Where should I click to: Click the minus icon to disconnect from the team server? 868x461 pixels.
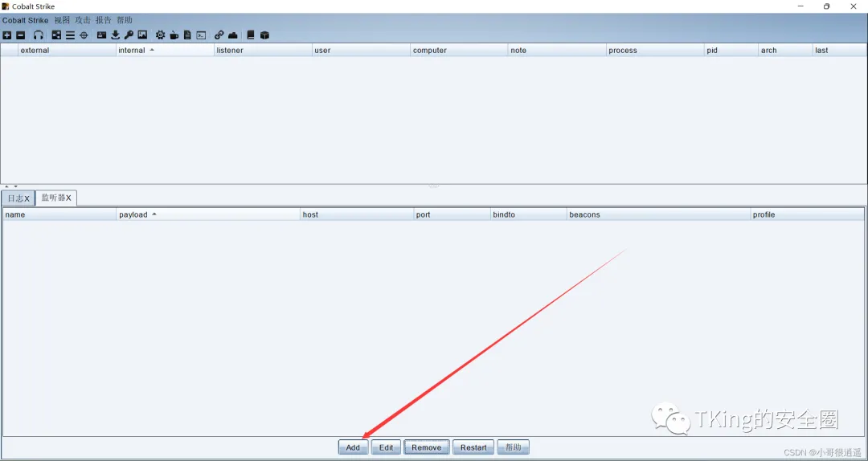[x=20, y=35]
